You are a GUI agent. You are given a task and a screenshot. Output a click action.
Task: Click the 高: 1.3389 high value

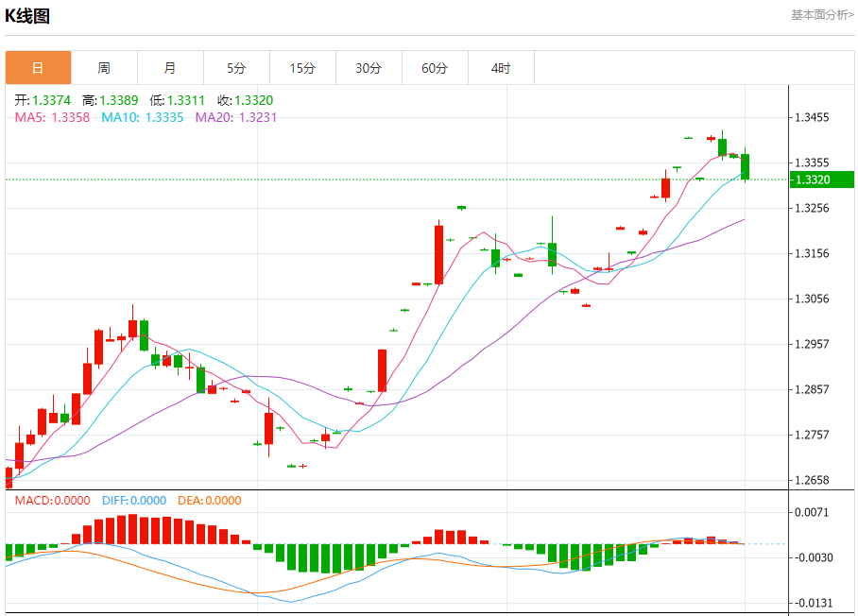tap(110, 101)
